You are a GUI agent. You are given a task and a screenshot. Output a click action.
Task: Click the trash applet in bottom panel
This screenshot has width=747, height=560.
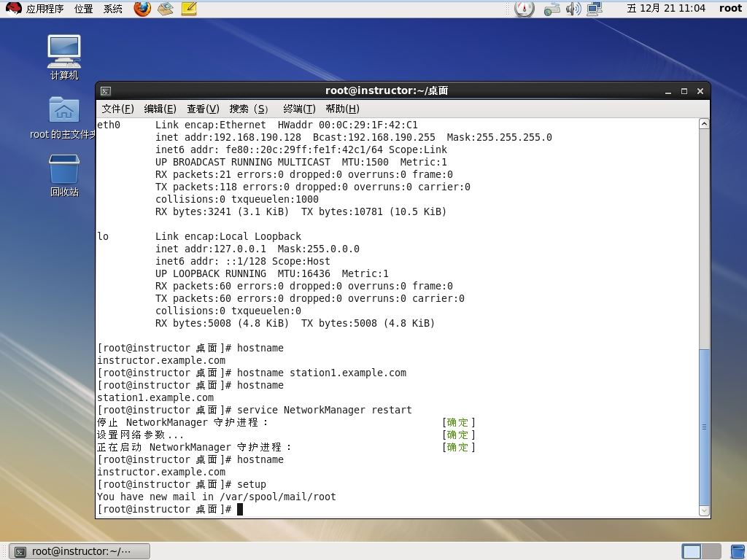point(738,551)
